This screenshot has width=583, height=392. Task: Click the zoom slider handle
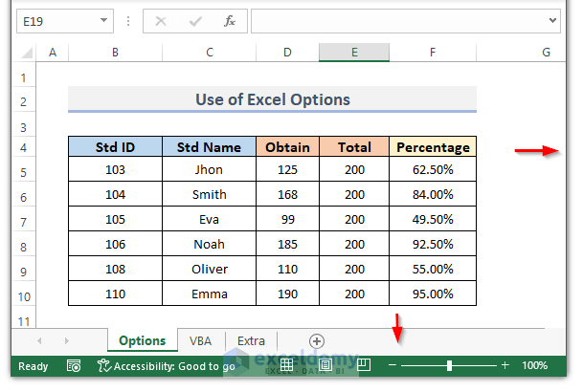[x=449, y=365]
